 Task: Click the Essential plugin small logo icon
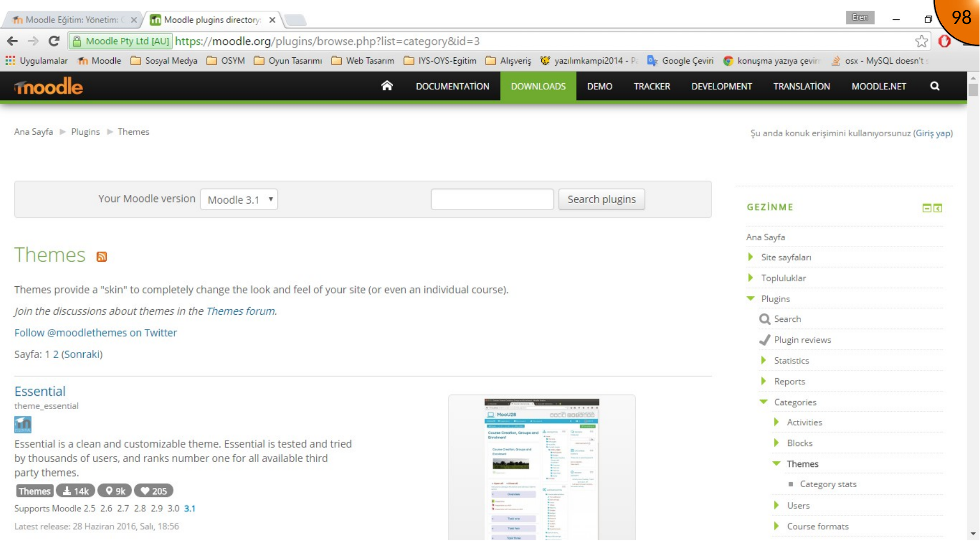pyautogui.click(x=22, y=424)
